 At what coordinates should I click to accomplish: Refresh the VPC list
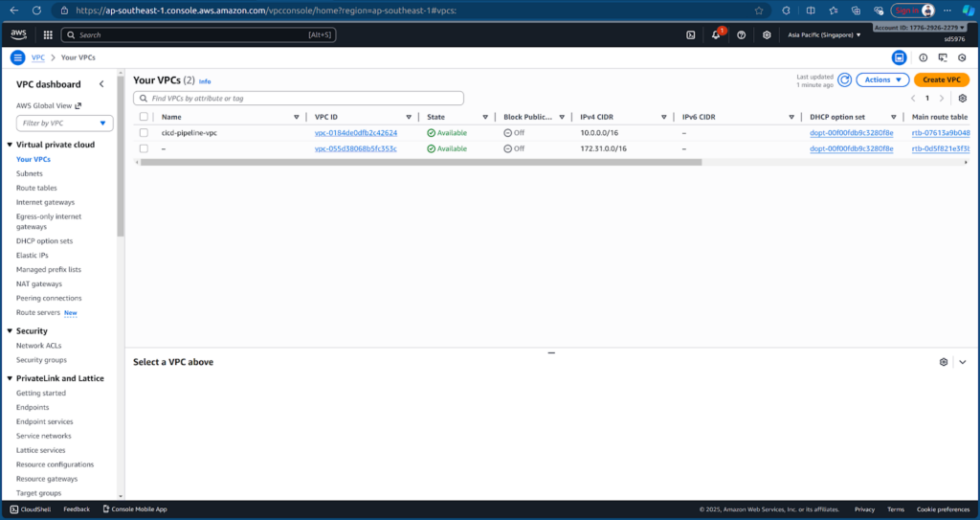(844, 79)
